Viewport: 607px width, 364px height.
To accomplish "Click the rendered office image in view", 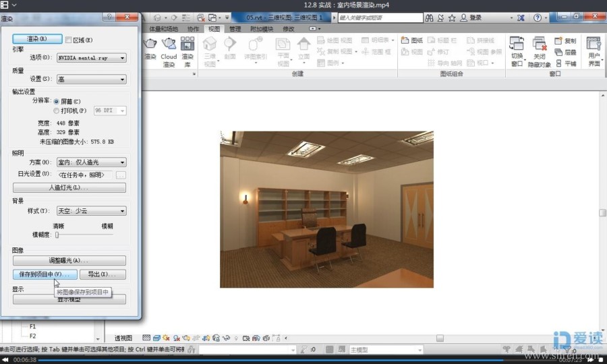I will pos(326,209).
